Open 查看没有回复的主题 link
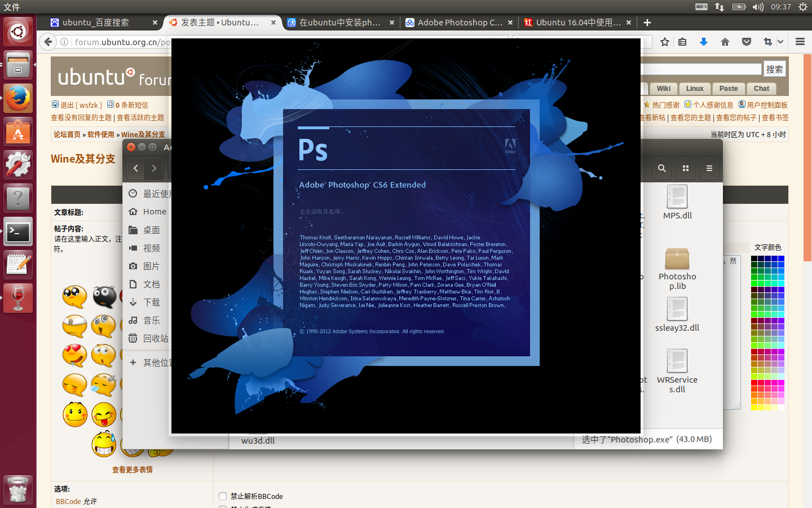The image size is (812, 508). 81,117
